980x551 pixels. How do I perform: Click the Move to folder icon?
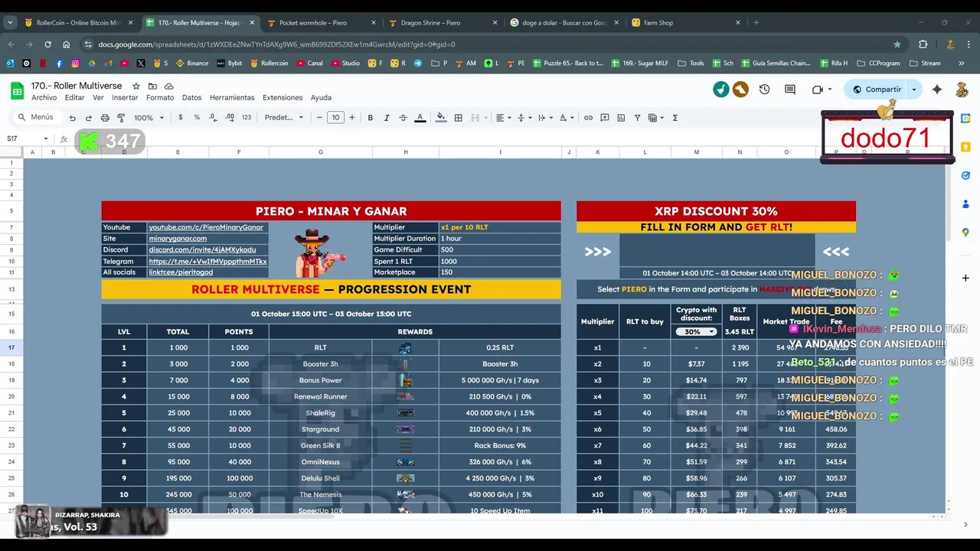tap(152, 86)
